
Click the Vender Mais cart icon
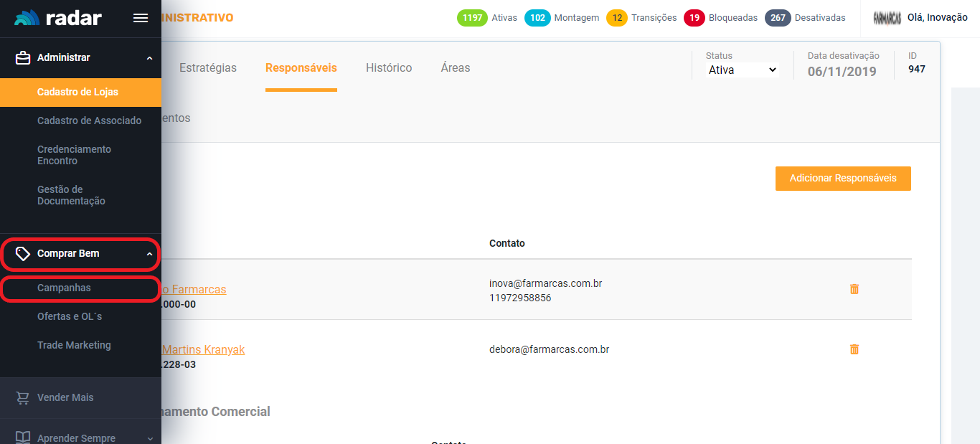pyautogui.click(x=23, y=397)
